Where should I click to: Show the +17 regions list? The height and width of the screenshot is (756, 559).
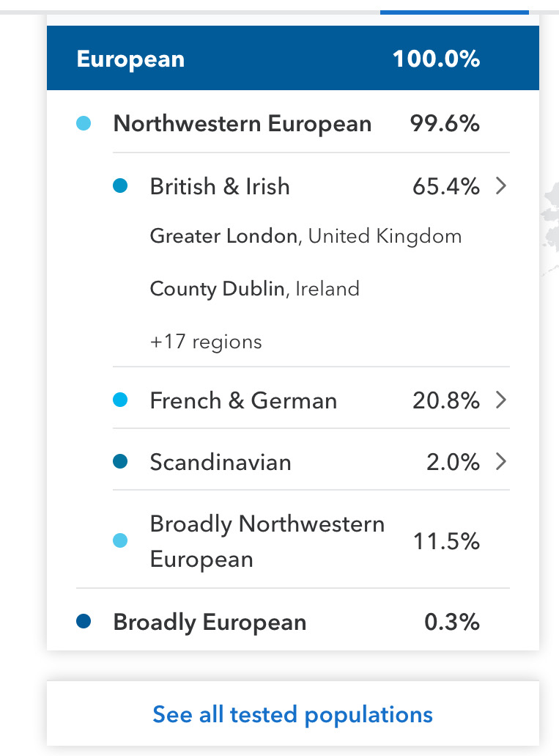pos(206,342)
